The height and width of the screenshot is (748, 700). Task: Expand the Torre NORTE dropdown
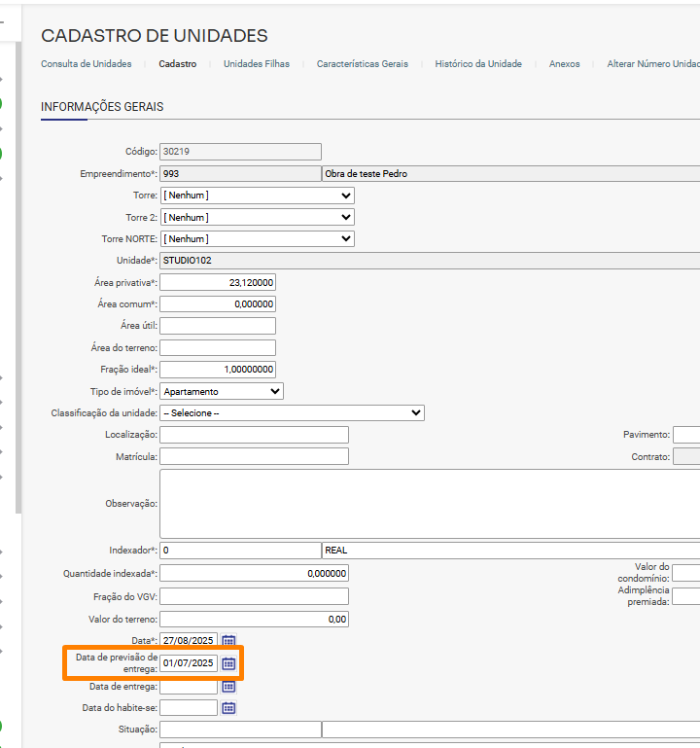tap(257, 238)
